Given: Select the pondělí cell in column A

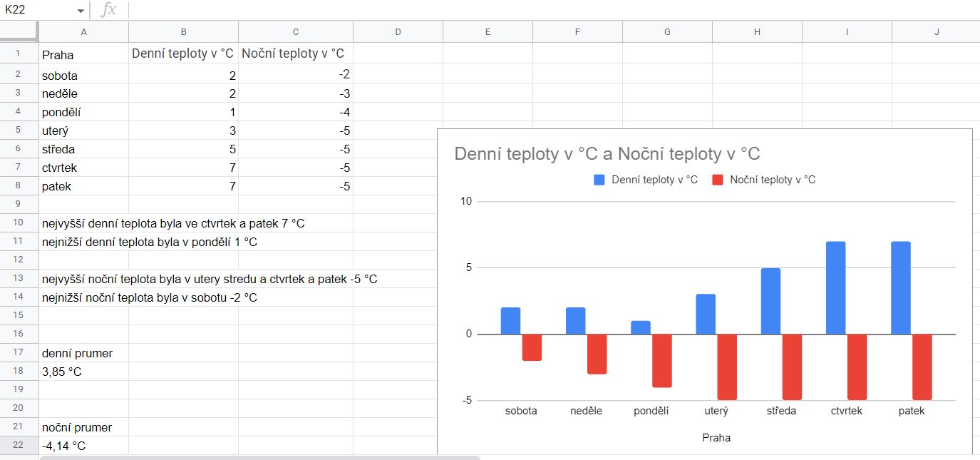Looking at the screenshot, I should [84, 112].
